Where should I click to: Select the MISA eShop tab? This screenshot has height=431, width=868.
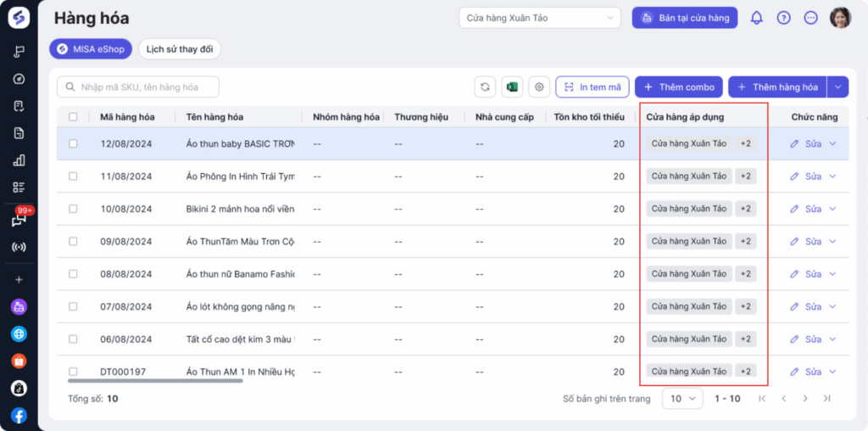point(90,49)
